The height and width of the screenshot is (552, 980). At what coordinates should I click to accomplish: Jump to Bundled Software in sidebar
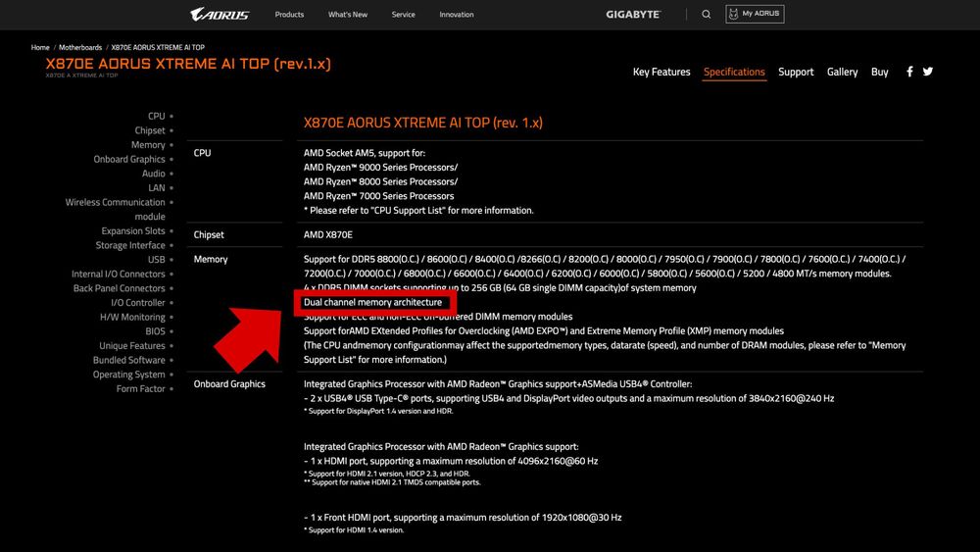128,361
